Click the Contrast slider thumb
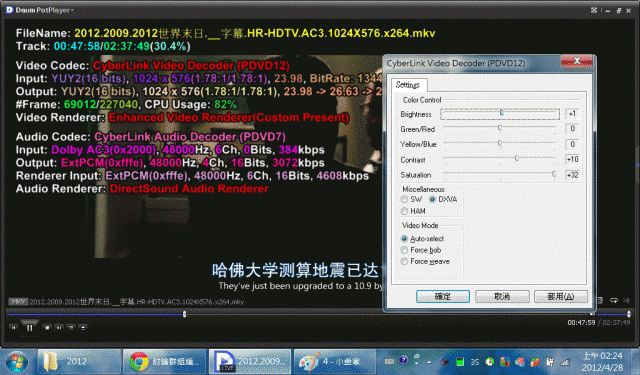The image size is (640, 375). click(x=517, y=158)
